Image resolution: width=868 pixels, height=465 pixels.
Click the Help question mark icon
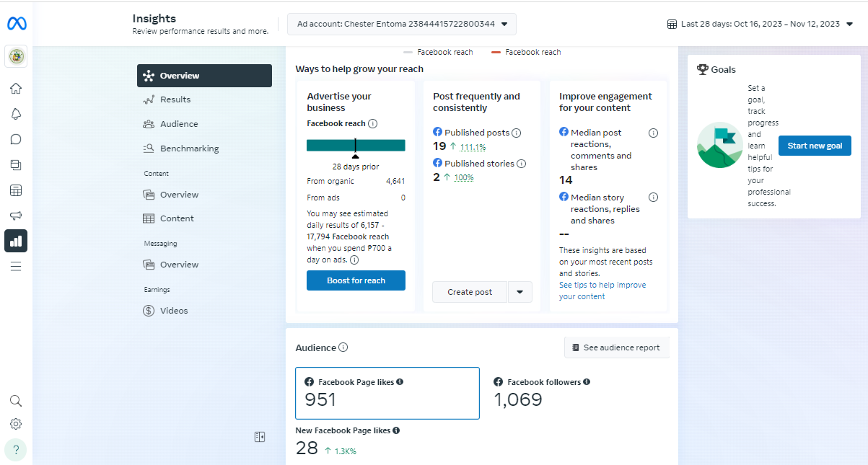tap(16, 449)
